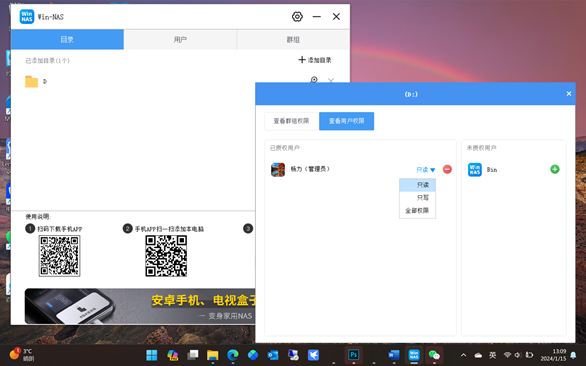Open the 查看群组权限 tab
The width and height of the screenshot is (586, 366).
click(x=292, y=121)
